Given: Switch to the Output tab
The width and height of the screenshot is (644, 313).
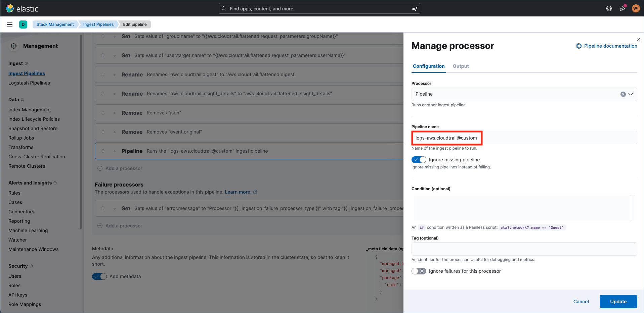Looking at the screenshot, I should coord(460,66).
